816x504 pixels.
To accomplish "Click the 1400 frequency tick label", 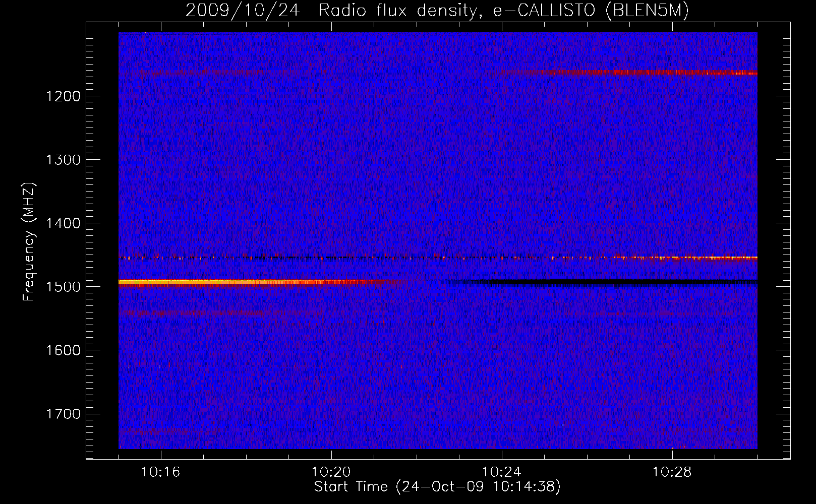I will tap(63, 223).
